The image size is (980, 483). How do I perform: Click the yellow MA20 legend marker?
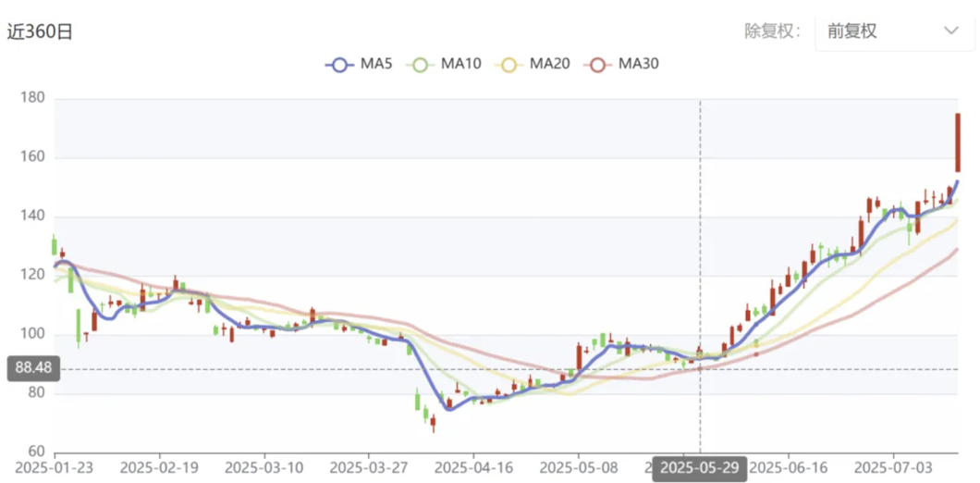tap(510, 65)
